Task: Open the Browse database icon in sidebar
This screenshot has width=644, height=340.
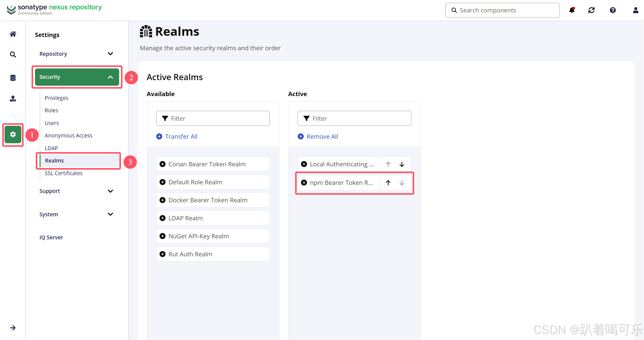Action: click(13, 78)
